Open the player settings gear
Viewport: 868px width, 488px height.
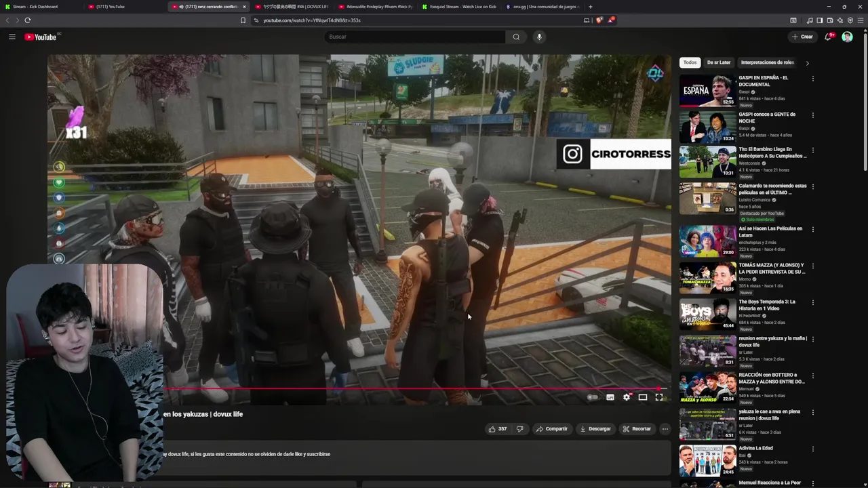point(627,397)
